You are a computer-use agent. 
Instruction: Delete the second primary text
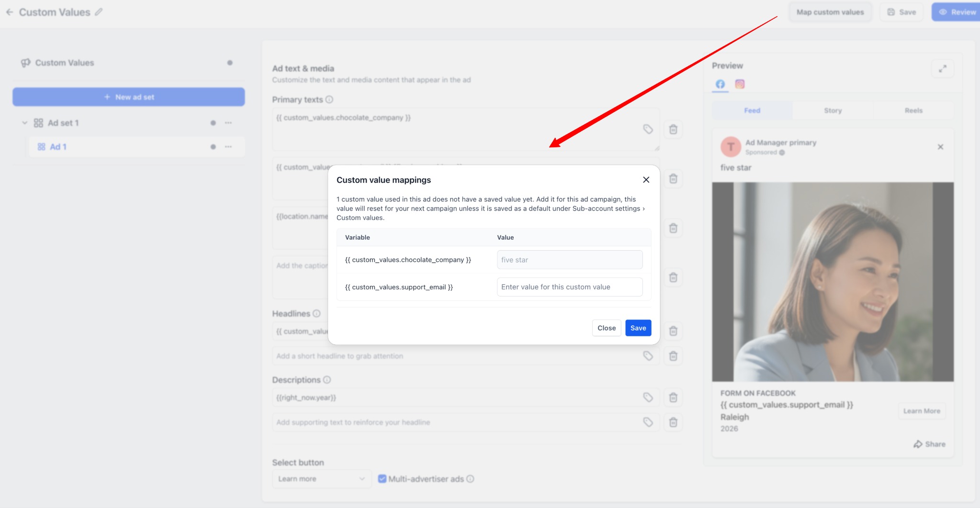tap(673, 178)
